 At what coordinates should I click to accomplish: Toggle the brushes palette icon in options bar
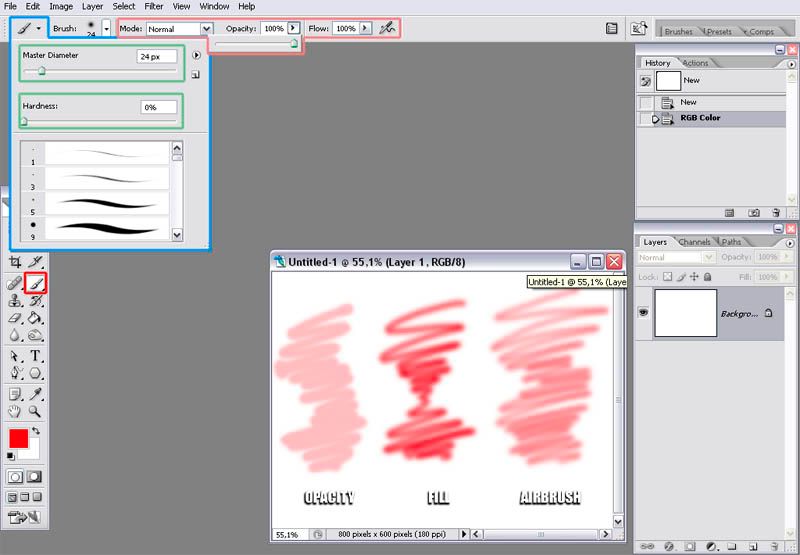tap(612, 29)
